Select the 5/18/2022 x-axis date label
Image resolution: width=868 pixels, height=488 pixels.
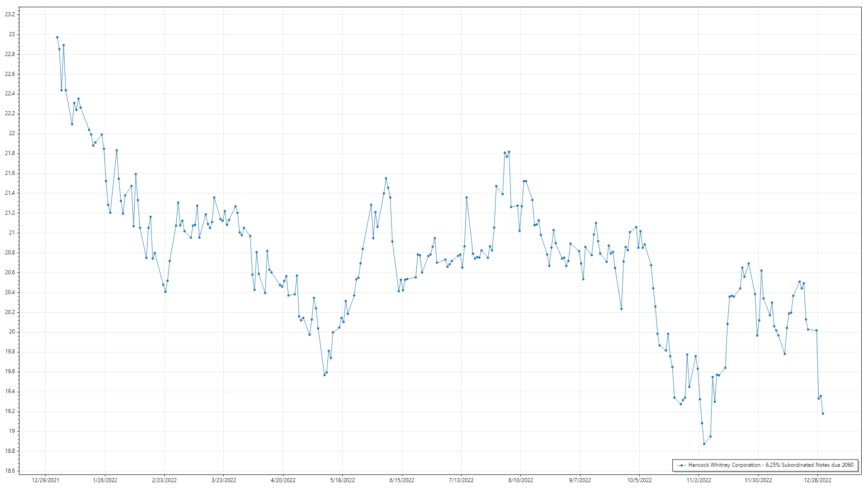coord(342,480)
